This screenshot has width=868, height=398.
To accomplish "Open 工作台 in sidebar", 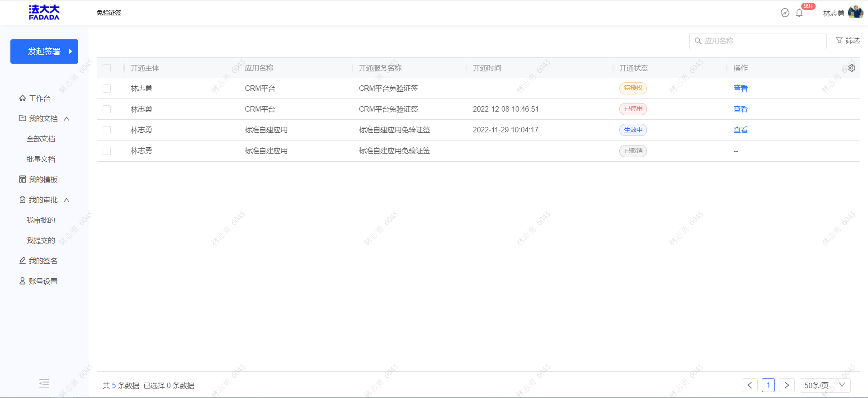I will point(40,98).
